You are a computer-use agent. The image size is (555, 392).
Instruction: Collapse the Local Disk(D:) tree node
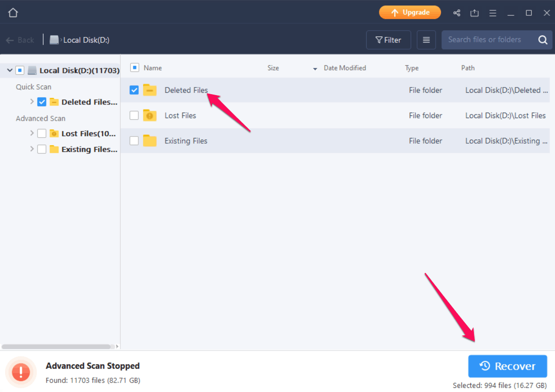[x=9, y=70]
